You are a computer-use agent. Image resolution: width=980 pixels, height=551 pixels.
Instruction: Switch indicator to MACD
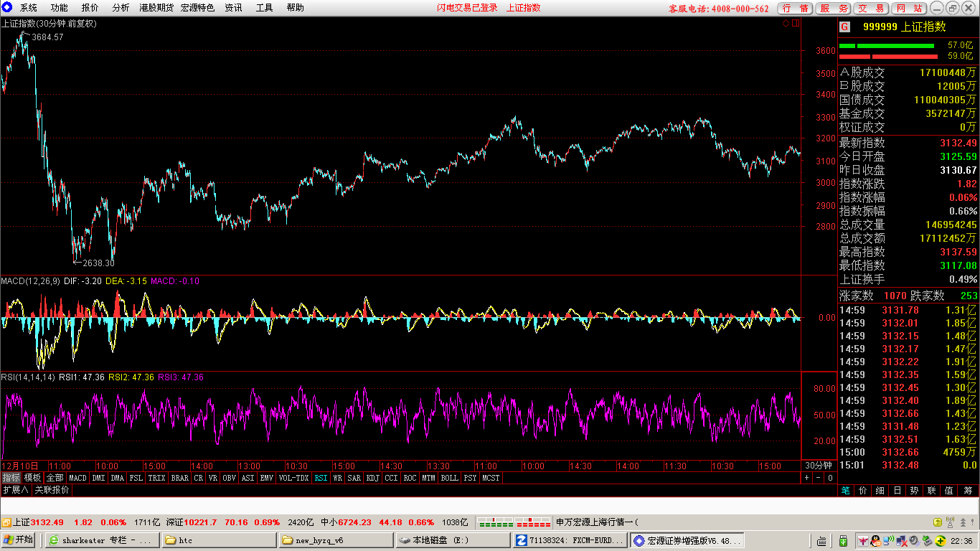(77, 477)
